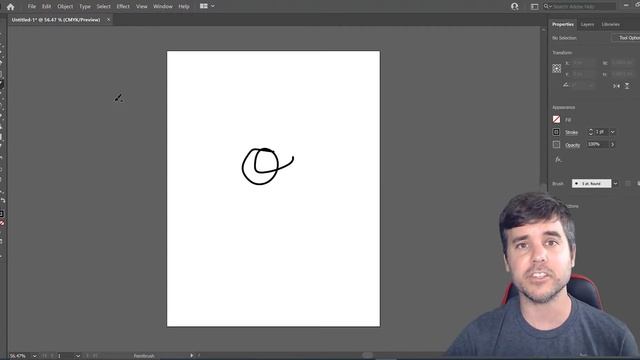Click the icon right of Brush dropdown

[x=628, y=184]
